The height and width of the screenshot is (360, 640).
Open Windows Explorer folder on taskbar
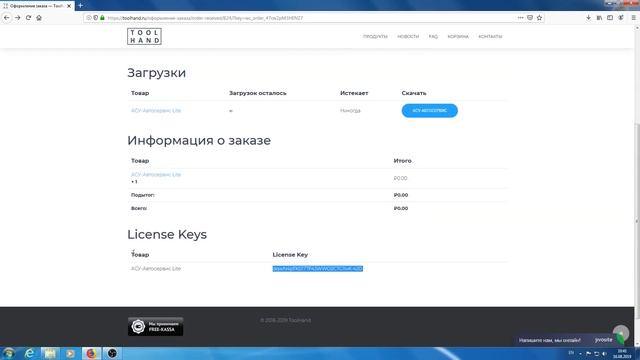coord(50,353)
